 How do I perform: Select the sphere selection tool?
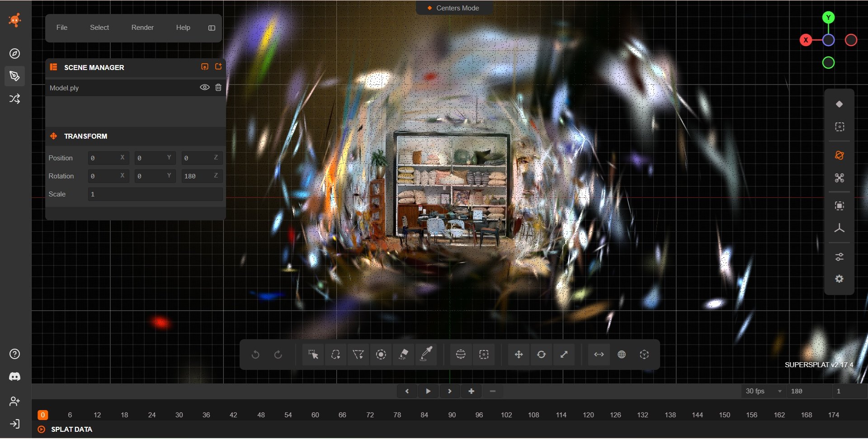[x=461, y=355]
